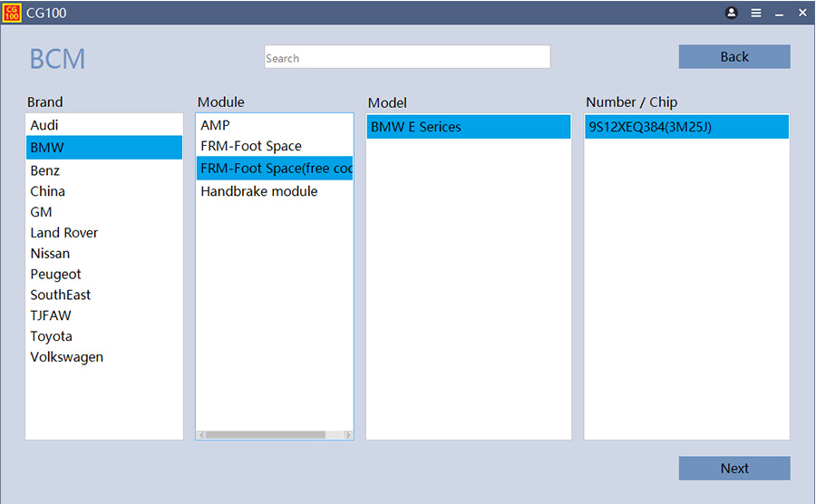Open the hamburger menu in title bar
This screenshot has height=504, width=816.
point(756,13)
